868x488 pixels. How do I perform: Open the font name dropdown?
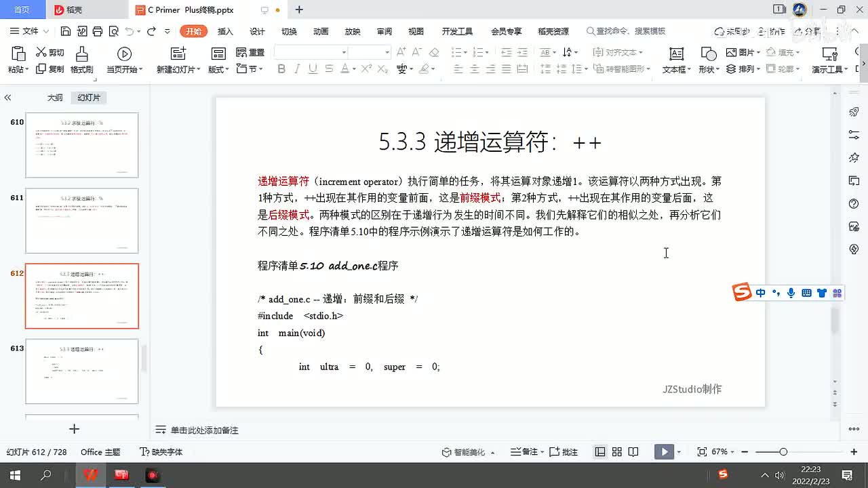(x=344, y=52)
